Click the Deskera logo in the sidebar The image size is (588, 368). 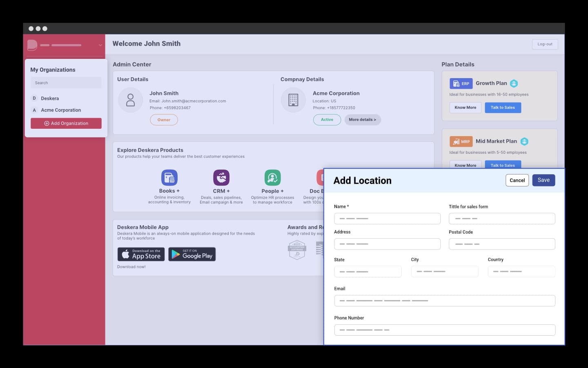click(x=32, y=45)
